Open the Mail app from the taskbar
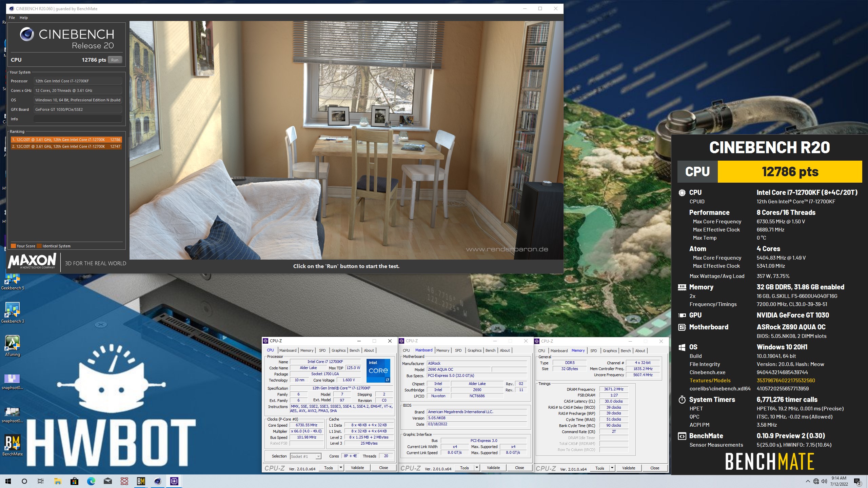The image size is (868, 488). tap(108, 481)
